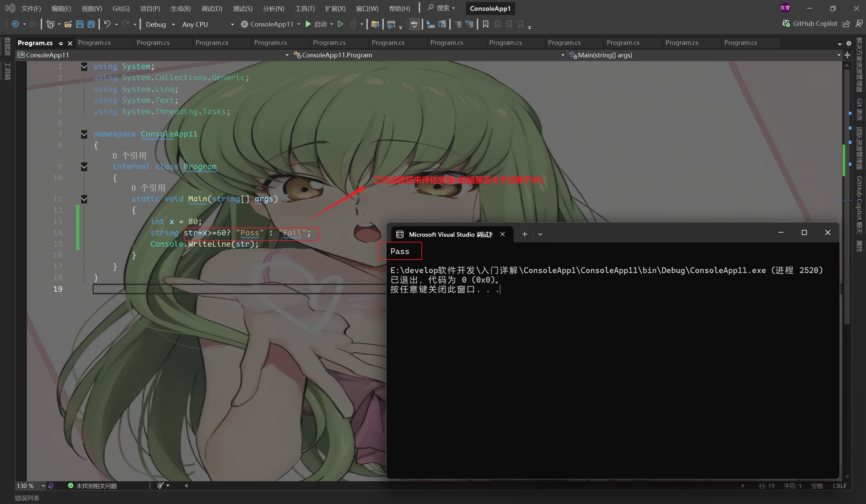Click the CRLF line ending indicator
Viewport: 866px width, 504px height.
click(x=840, y=486)
